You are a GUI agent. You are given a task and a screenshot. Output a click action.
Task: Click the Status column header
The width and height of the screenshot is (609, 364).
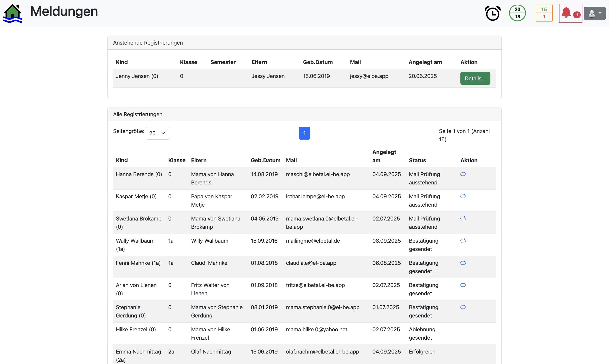[x=417, y=160]
